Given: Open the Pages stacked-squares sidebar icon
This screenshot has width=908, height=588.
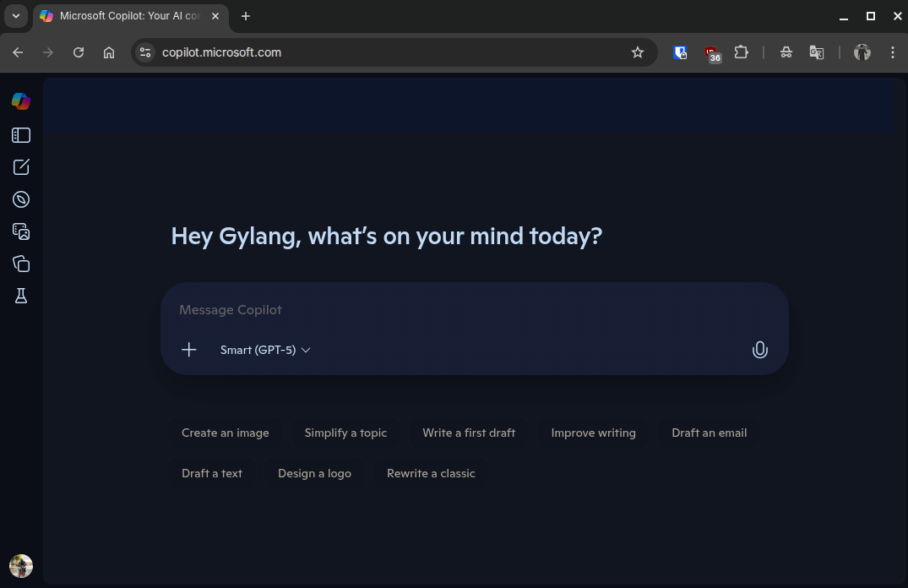Looking at the screenshot, I should point(21,264).
